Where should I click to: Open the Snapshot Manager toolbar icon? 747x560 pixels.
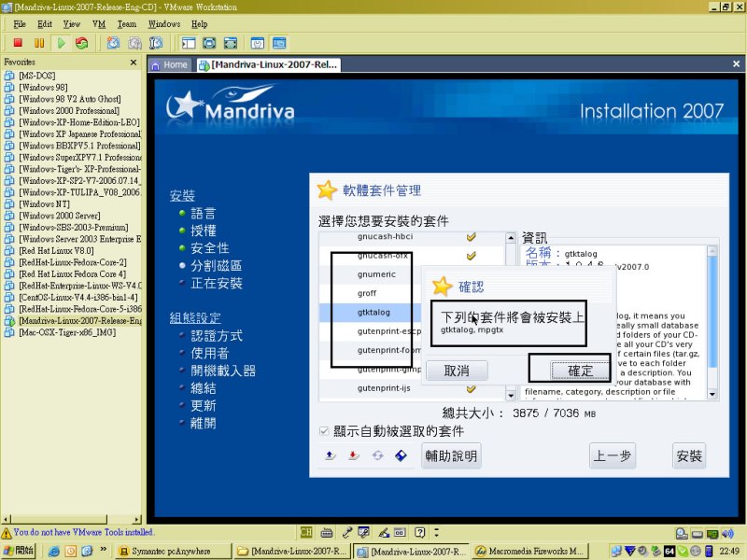click(x=156, y=43)
